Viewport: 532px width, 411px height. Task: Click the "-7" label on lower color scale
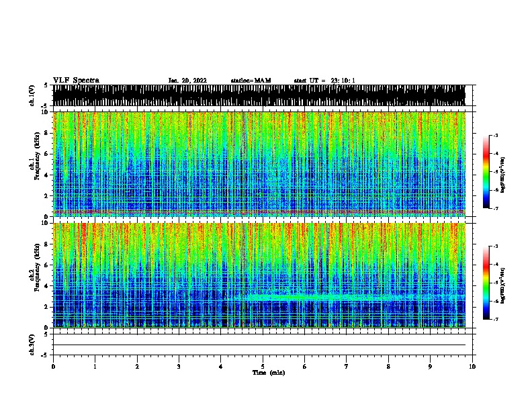tap(496, 319)
